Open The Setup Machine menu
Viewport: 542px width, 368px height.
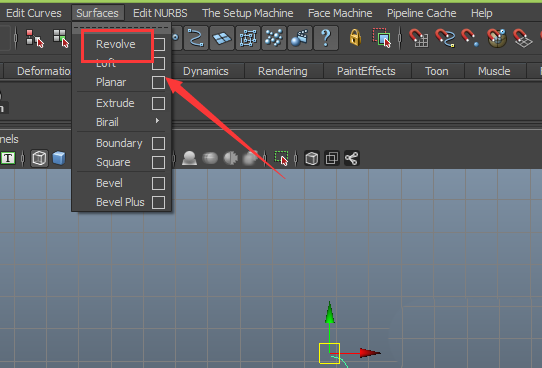(x=247, y=13)
